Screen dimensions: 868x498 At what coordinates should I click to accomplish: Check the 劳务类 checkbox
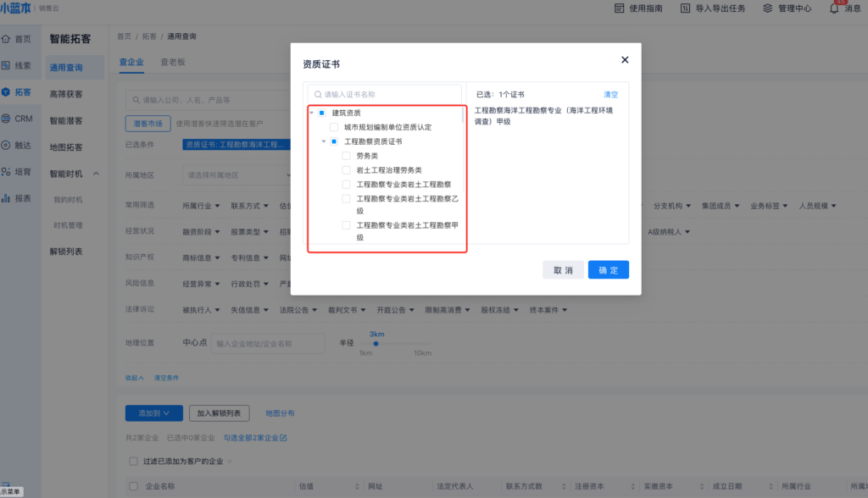tap(346, 156)
